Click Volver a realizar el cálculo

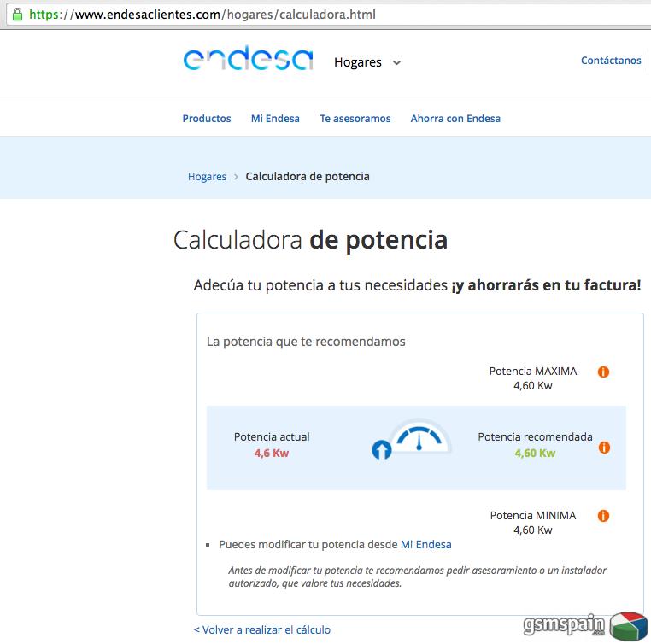click(262, 629)
